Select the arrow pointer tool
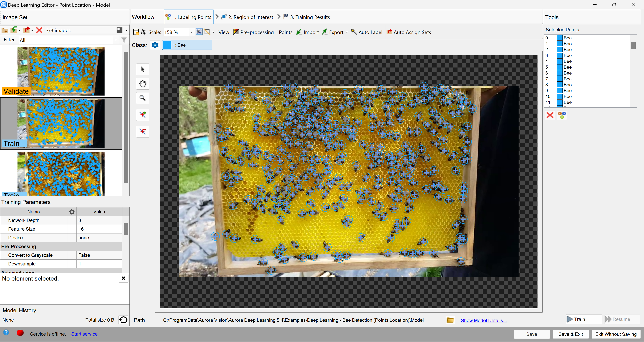The image size is (644, 342). [x=143, y=69]
